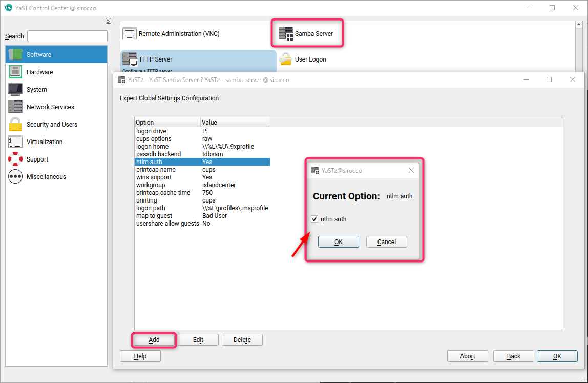Image resolution: width=588 pixels, height=383 pixels.
Task: Select the printing option row
Action: pos(202,200)
